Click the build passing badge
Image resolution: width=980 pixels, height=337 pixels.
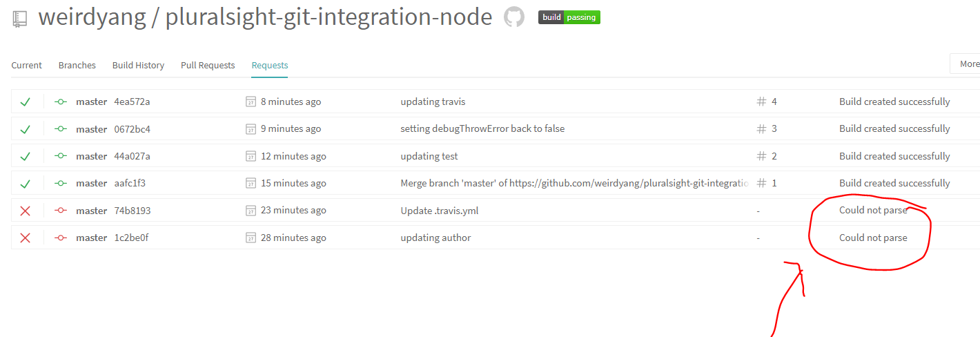tap(569, 17)
